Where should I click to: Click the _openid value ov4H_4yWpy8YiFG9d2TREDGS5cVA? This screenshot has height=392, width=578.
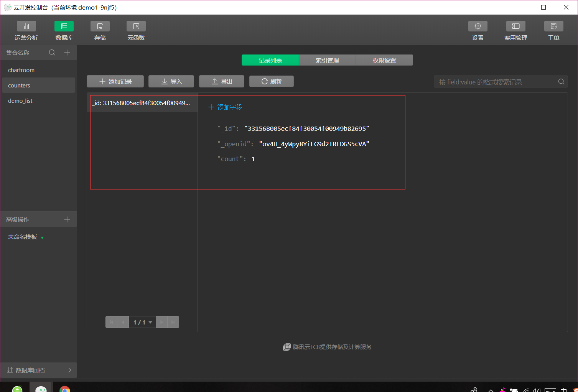314,144
